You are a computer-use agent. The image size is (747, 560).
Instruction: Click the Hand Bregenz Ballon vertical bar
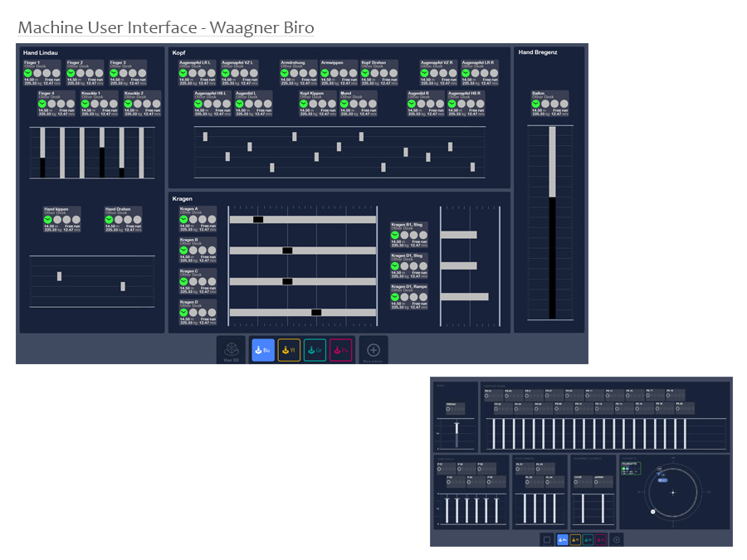tap(552, 224)
